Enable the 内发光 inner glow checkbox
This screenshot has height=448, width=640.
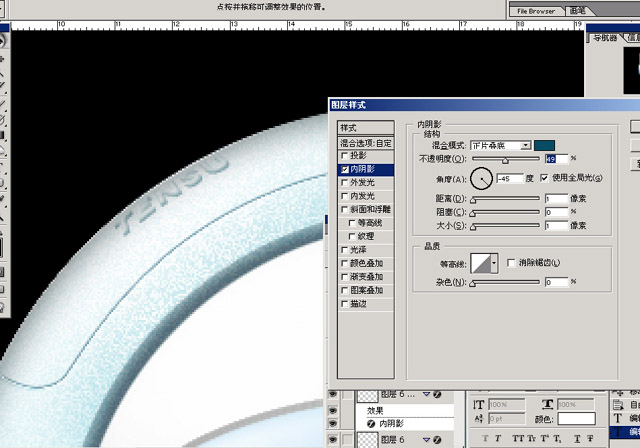345,196
